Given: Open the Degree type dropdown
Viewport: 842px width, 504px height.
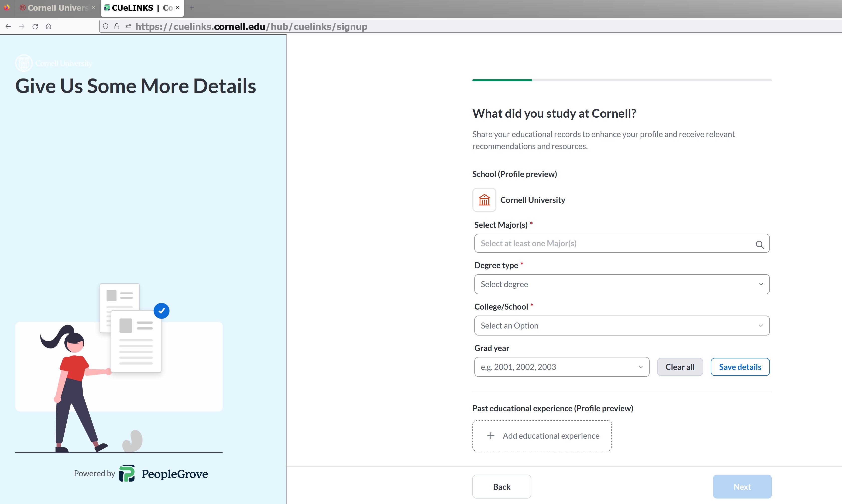Looking at the screenshot, I should (x=621, y=284).
